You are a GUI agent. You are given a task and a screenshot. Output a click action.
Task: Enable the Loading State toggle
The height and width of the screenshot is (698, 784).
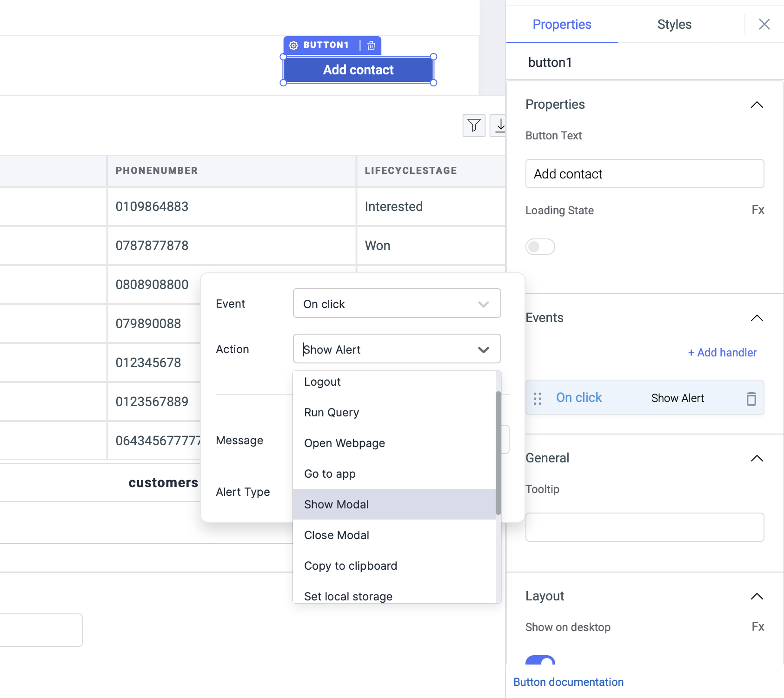[540, 247]
